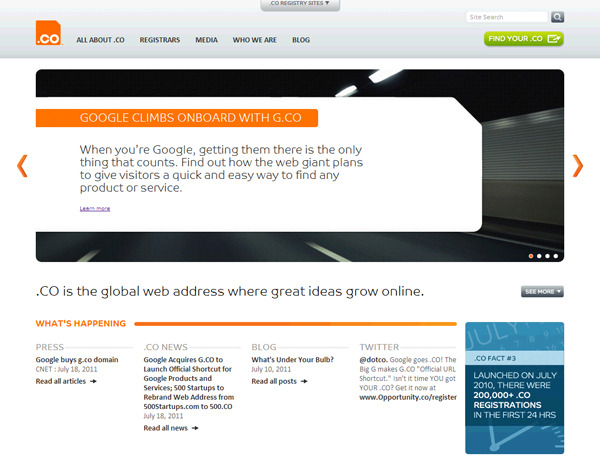
Task: Click the July 10, 2011 blog date
Action: pos(271,369)
